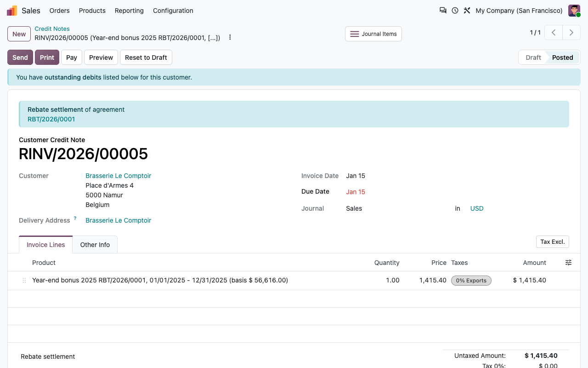Open the record actions kebab menu
Viewport: 588px width, 368px height.
click(x=230, y=37)
